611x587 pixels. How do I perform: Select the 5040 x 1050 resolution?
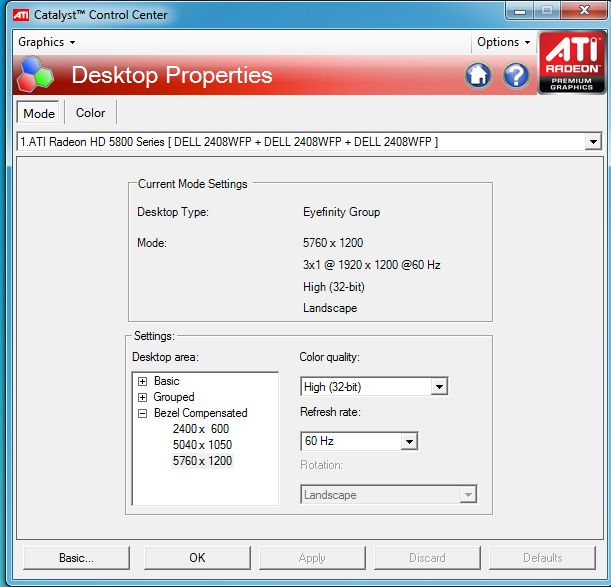click(200, 445)
